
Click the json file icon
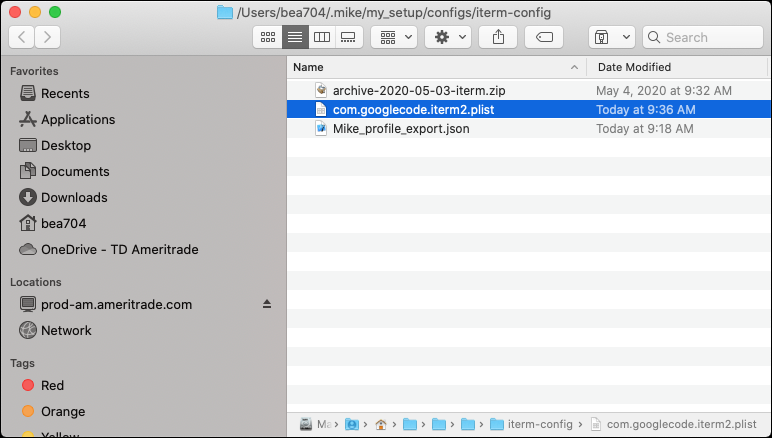[321, 128]
